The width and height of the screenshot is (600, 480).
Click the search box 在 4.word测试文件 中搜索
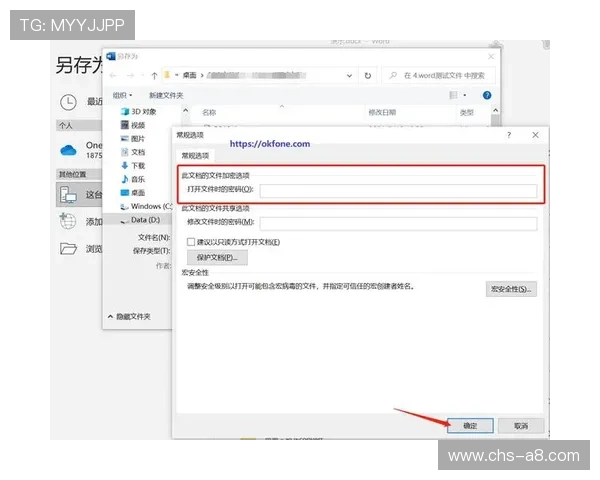[439, 75]
